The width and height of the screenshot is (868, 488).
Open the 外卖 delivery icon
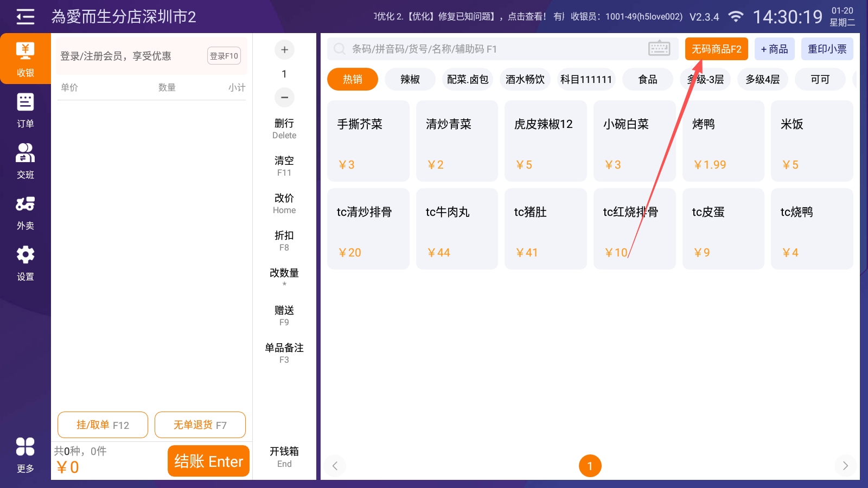point(25,212)
